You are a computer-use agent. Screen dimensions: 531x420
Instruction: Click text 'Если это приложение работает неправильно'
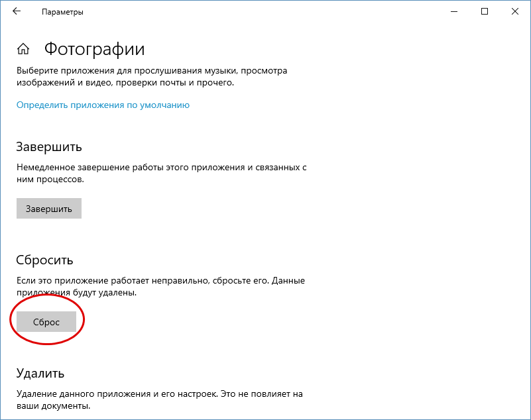113,281
